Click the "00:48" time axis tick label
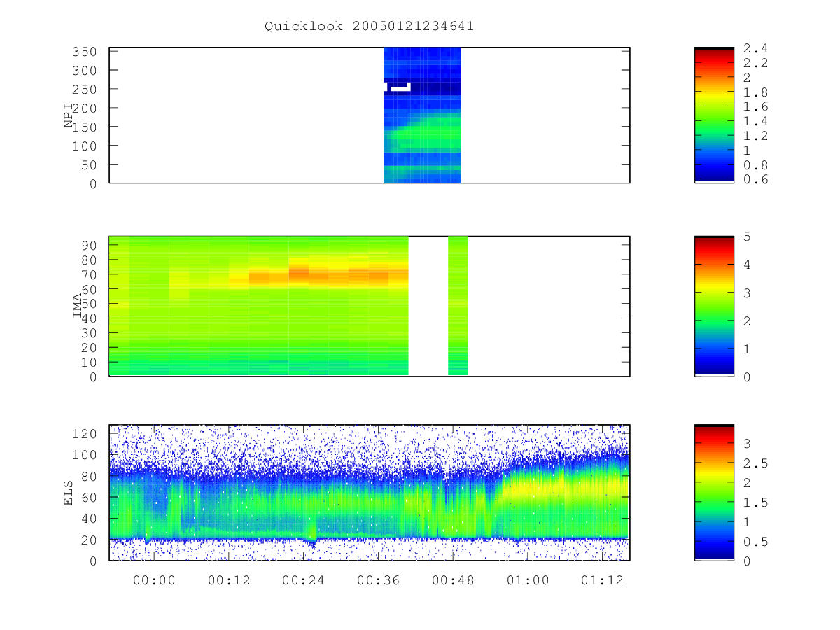Viewport: 840px width, 630px height. 453,580
